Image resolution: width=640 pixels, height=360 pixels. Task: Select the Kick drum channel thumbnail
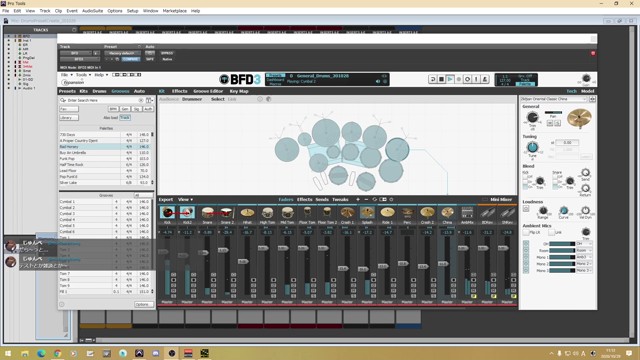tap(167, 213)
